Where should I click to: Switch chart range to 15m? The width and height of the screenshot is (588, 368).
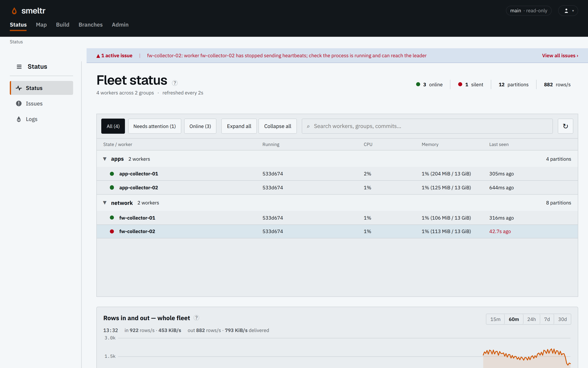coord(495,319)
